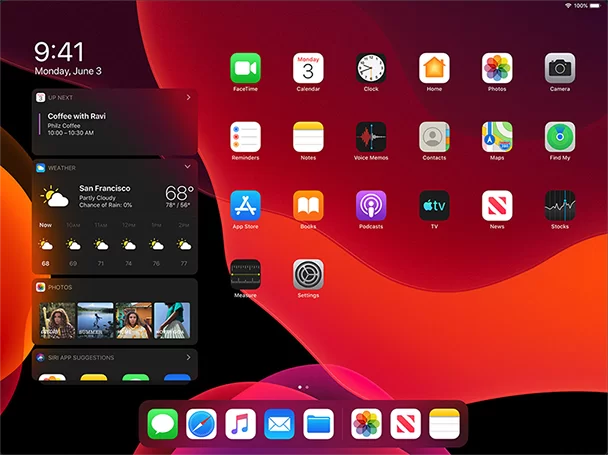Launch the Camera app

560,68
